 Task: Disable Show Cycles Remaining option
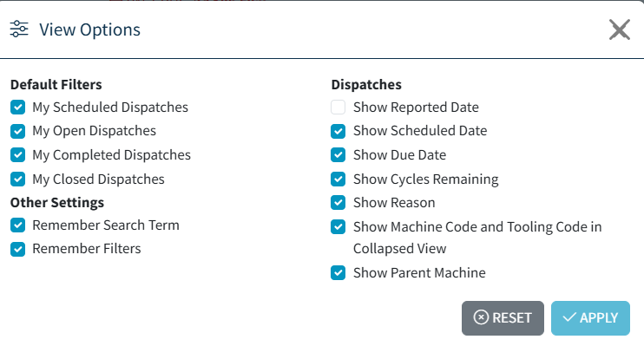coord(338,179)
